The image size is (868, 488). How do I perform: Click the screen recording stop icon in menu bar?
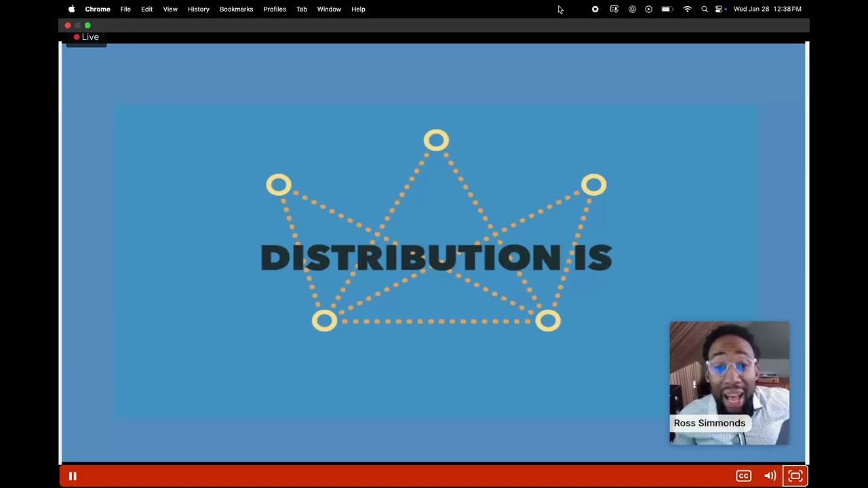click(595, 9)
